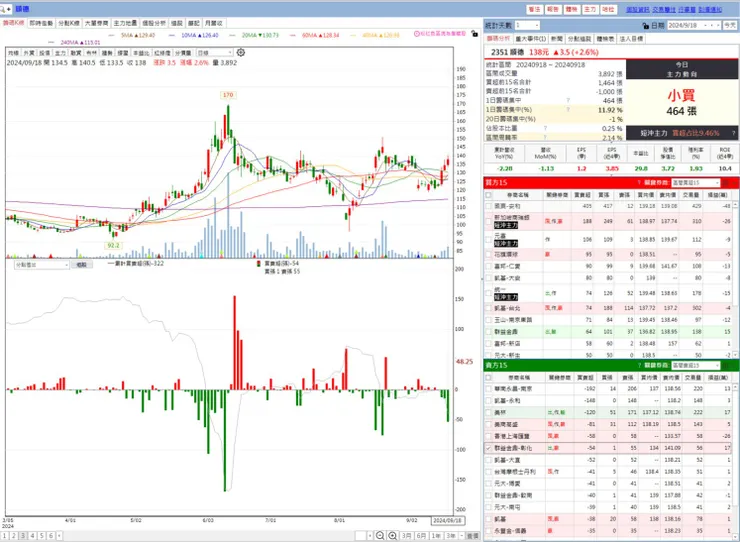The width and height of the screenshot is (740, 542).
Task: Set chart range to 6月
Action: coord(421,535)
